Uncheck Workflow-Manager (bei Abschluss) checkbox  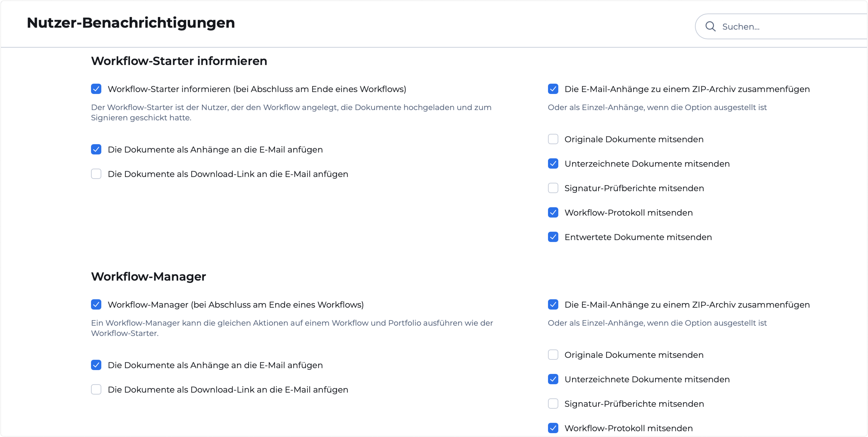coord(96,304)
